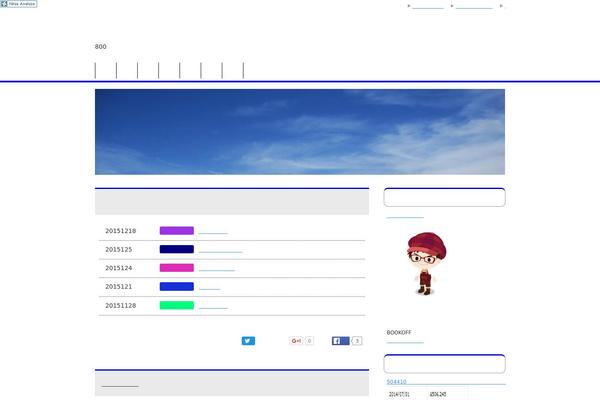Open the article link in the 20151128 row

[213, 306]
